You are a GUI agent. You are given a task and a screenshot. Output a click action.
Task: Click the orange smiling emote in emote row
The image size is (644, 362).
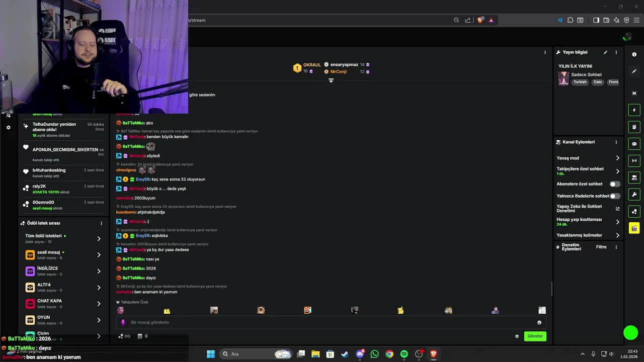[307, 310]
